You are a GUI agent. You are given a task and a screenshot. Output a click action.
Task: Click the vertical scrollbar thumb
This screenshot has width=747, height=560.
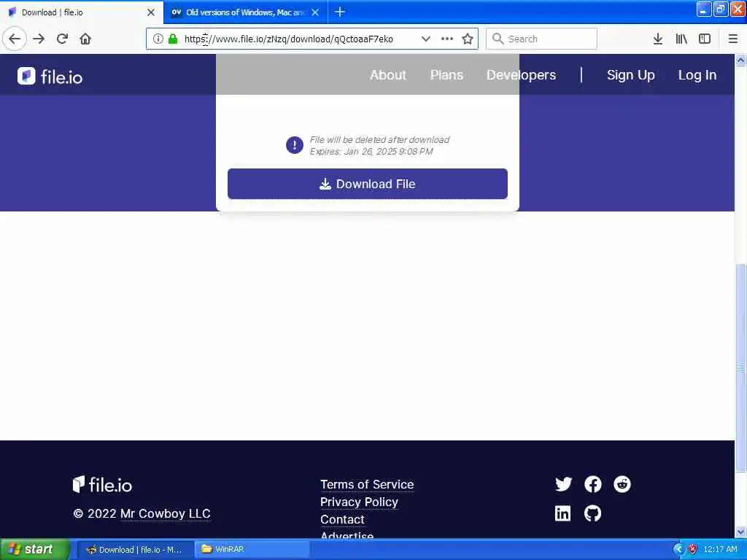tap(740, 367)
